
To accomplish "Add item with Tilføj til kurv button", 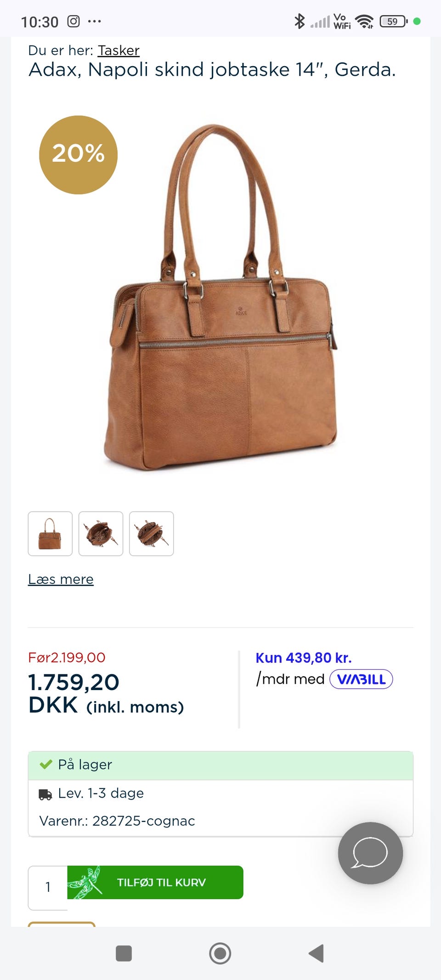I will tap(155, 882).
